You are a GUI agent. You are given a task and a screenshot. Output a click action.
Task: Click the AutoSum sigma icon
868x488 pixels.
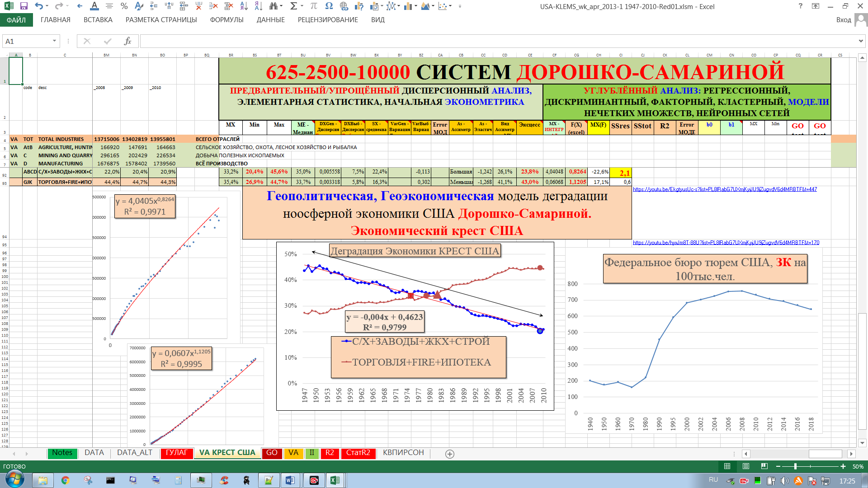(x=293, y=6)
